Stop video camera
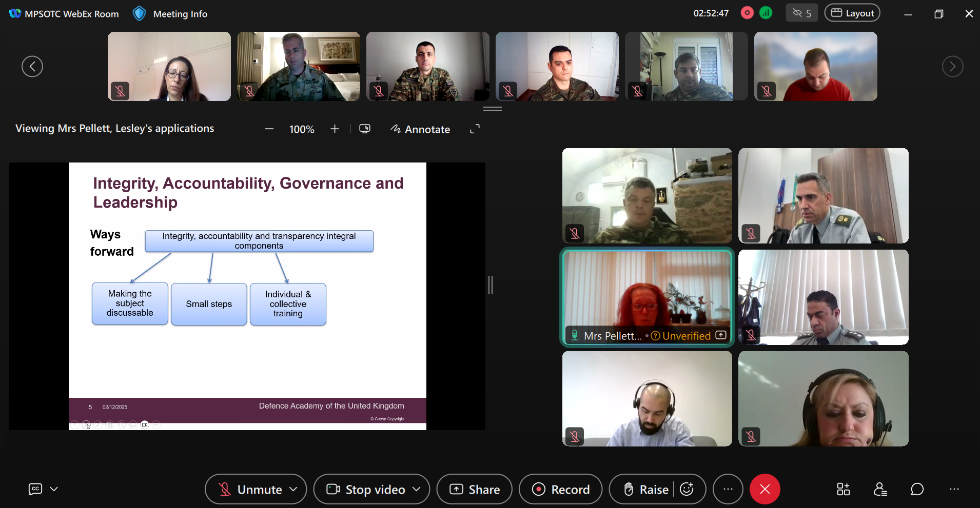 366,490
